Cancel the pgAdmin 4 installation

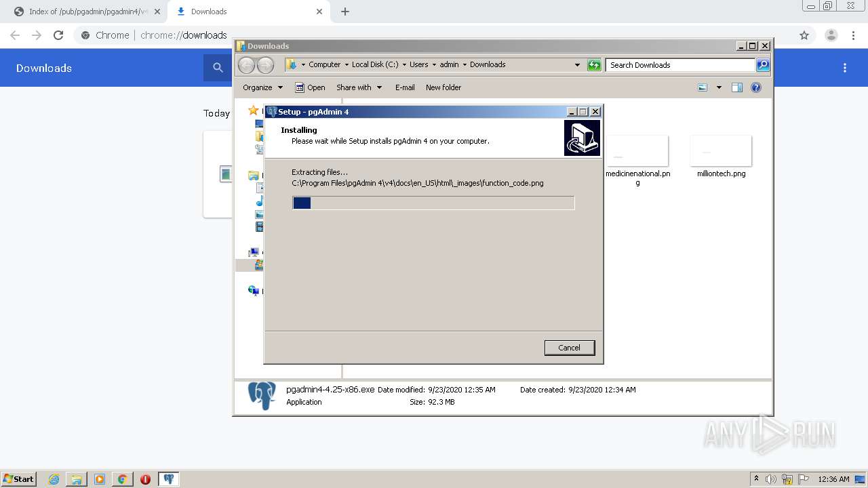pos(569,348)
